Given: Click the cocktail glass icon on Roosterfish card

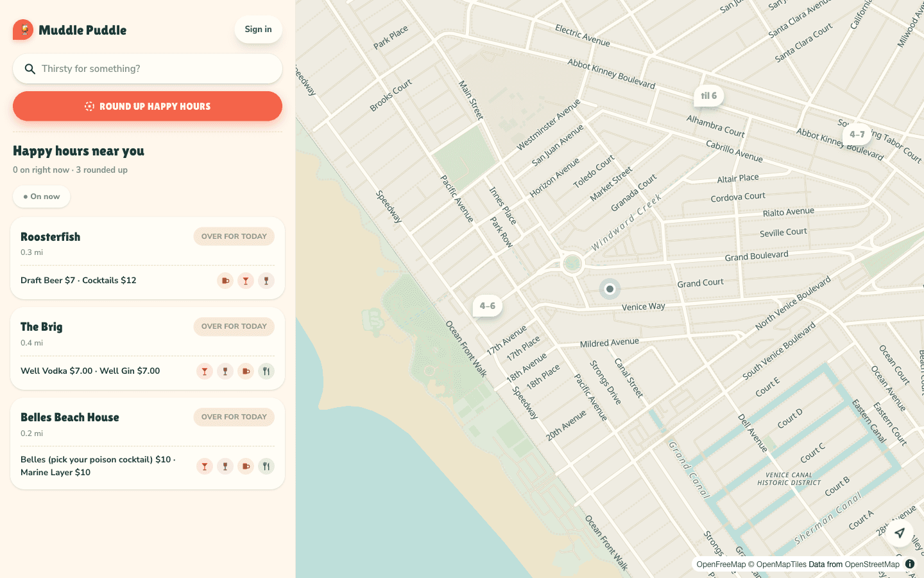Looking at the screenshot, I should pyautogui.click(x=246, y=281).
